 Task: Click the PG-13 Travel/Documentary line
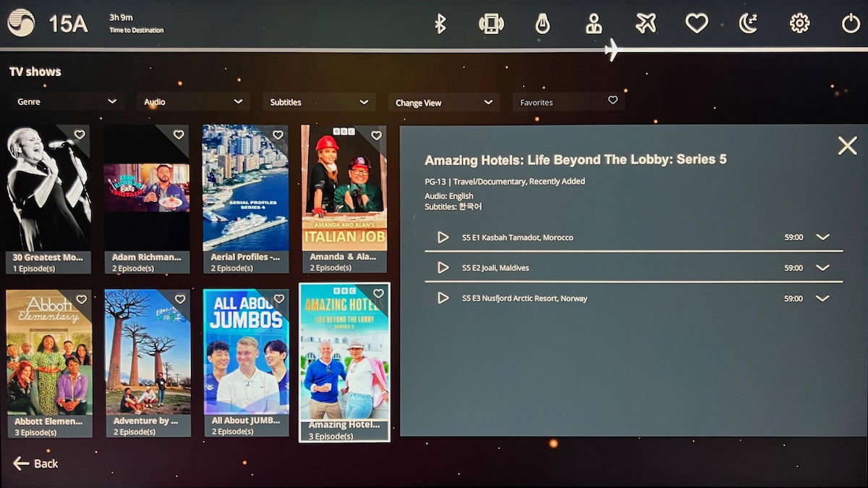pyautogui.click(x=505, y=181)
